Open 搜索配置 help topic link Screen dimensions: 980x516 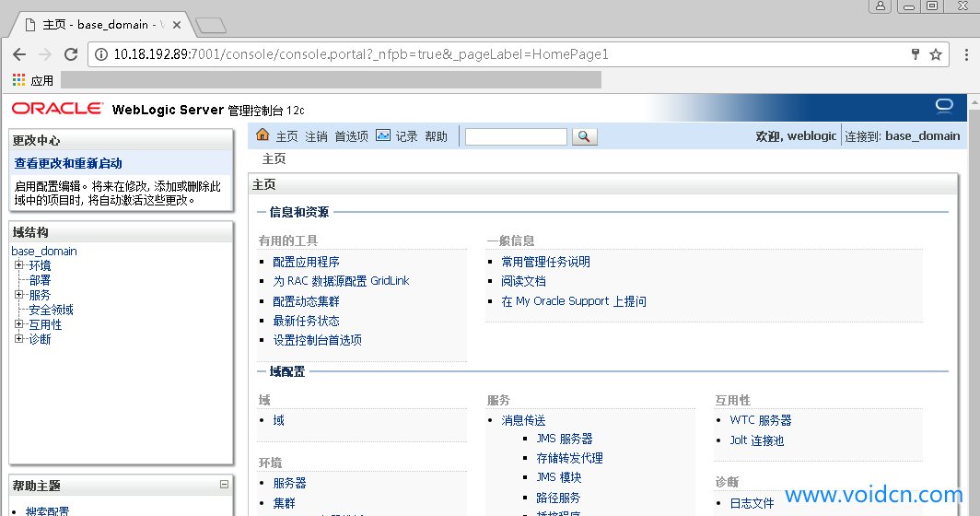coord(48,511)
